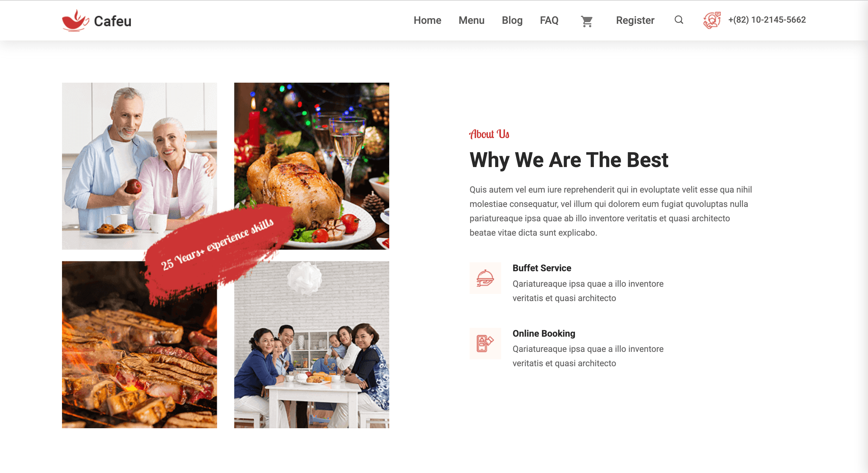Screen dimensions: 868x473
Task: Click the search magnifier icon
Action: pyautogui.click(x=679, y=20)
